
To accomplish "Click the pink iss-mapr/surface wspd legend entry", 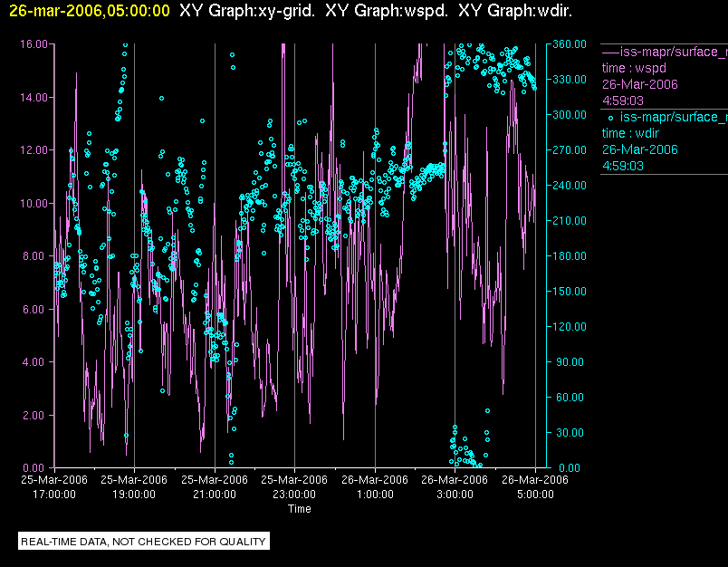I will 665,52.
